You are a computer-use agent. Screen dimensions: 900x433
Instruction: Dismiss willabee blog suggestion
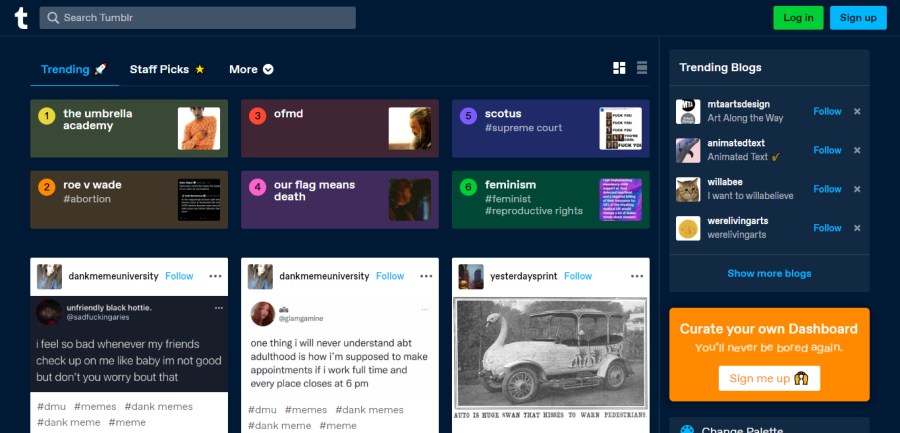[x=857, y=189]
